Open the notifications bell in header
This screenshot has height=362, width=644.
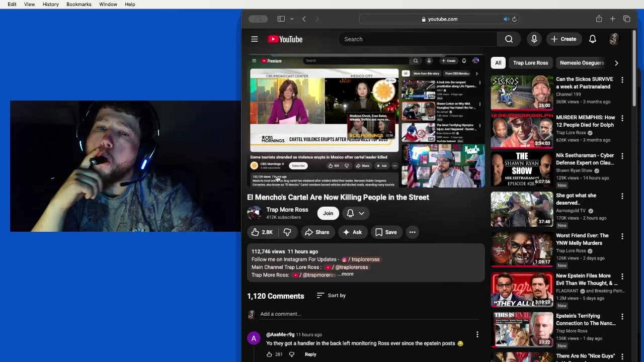(593, 39)
